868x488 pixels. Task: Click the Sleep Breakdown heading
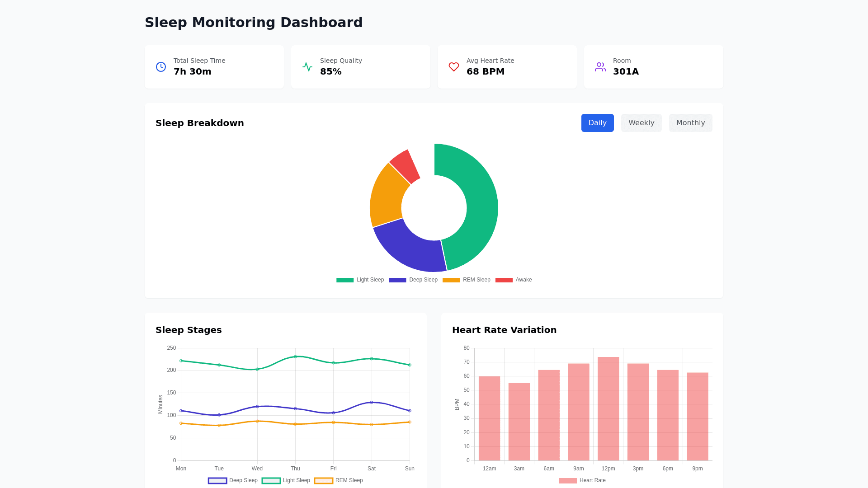(199, 122)
